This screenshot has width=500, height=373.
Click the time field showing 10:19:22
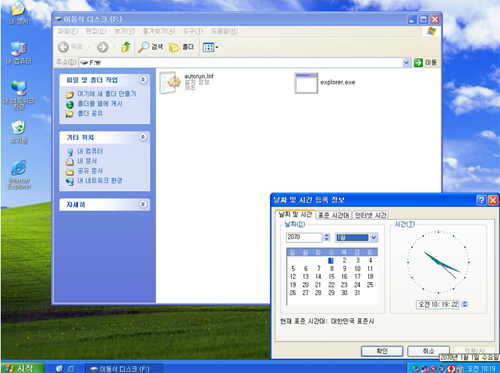coord(438,304)
